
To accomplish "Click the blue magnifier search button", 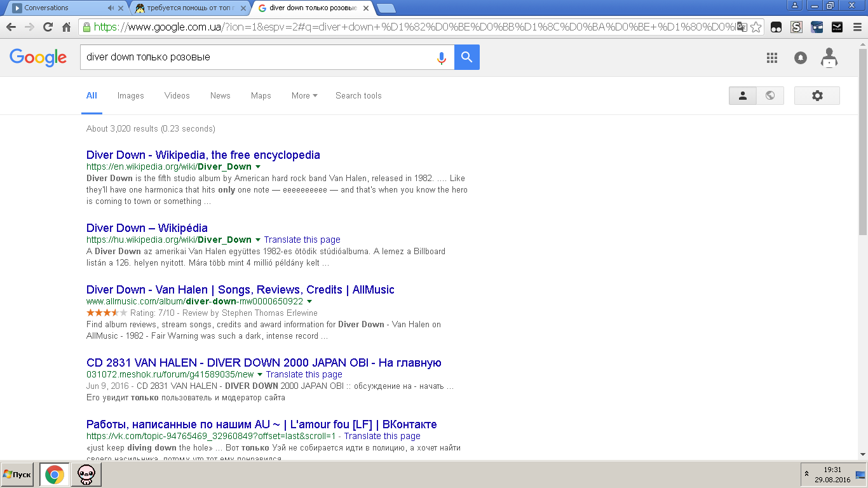I will point(467,57).
